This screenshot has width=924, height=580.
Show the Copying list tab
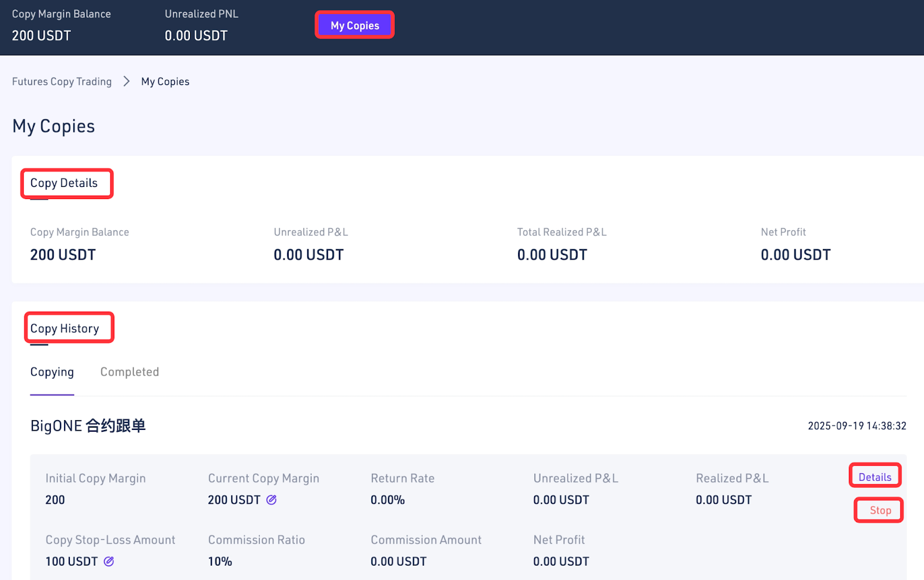click(52, 372)
